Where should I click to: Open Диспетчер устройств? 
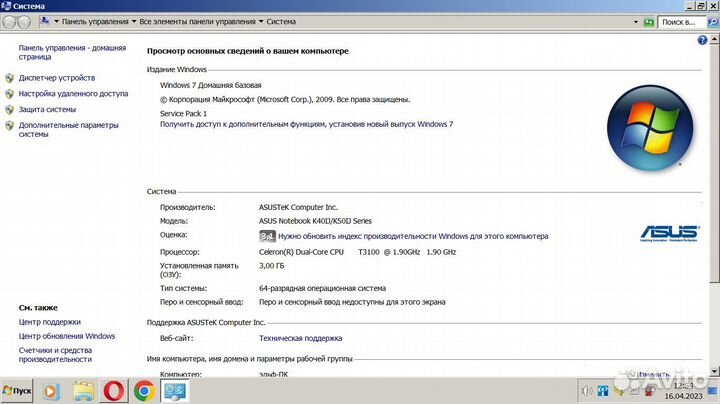(57, 78)
